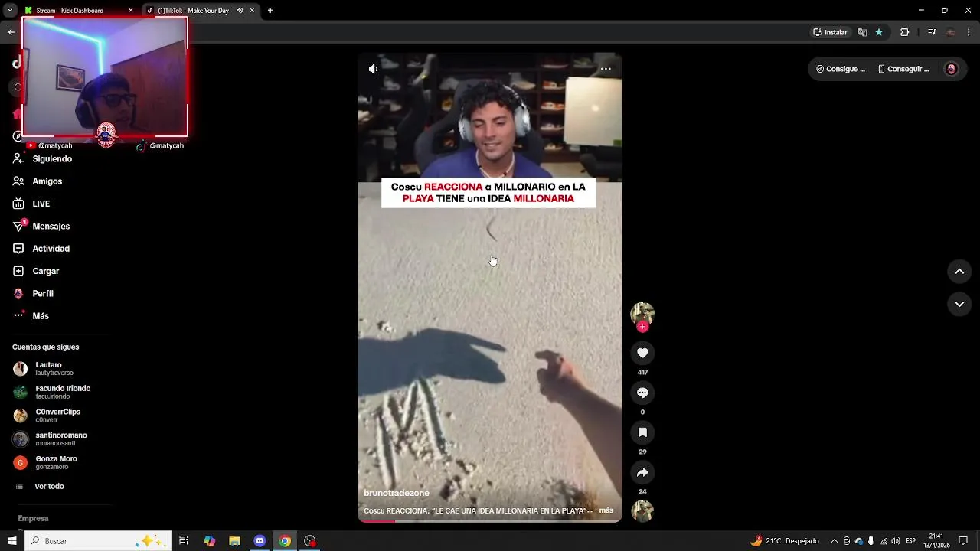Viewport: 980px width, 551px height.
Task: Open the Windows Start menu
Action: click(12, 541)
